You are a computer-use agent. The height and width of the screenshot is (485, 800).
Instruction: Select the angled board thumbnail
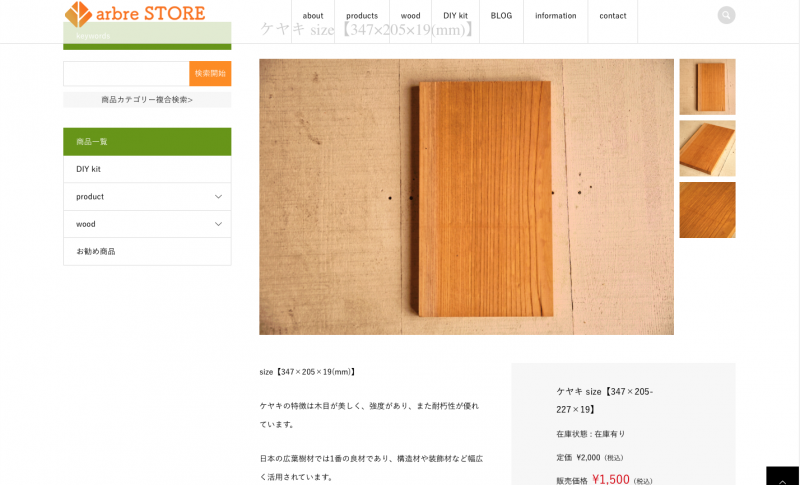click(x=707, y=148)
